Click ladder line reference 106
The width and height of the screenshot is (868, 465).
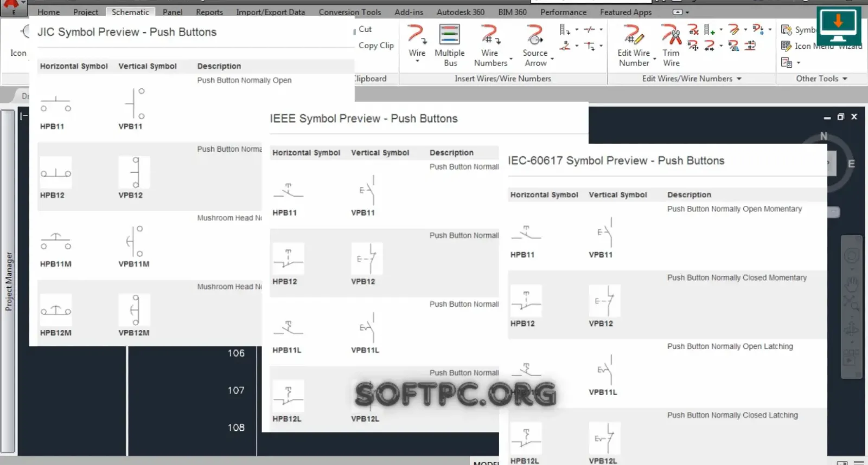click(x=236, y=353)
